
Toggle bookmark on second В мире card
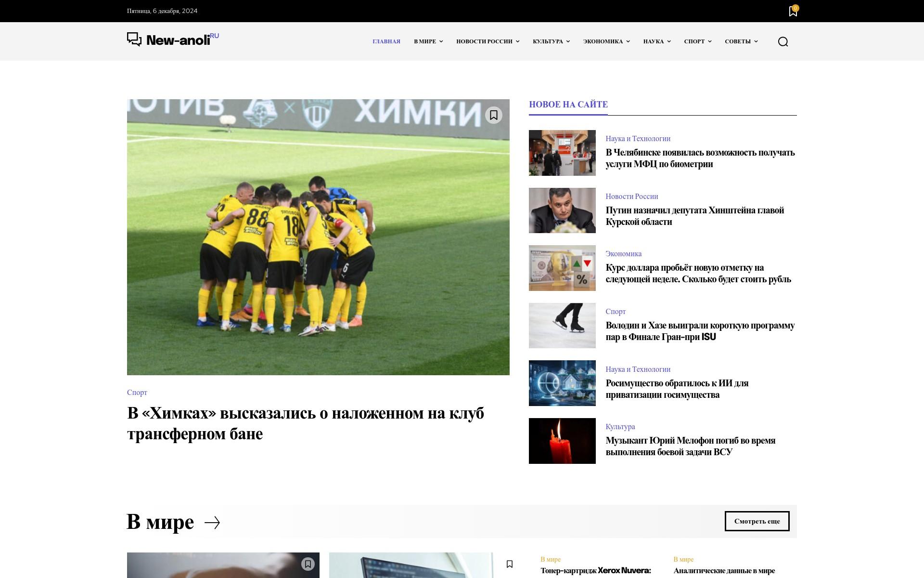[510, 564]
